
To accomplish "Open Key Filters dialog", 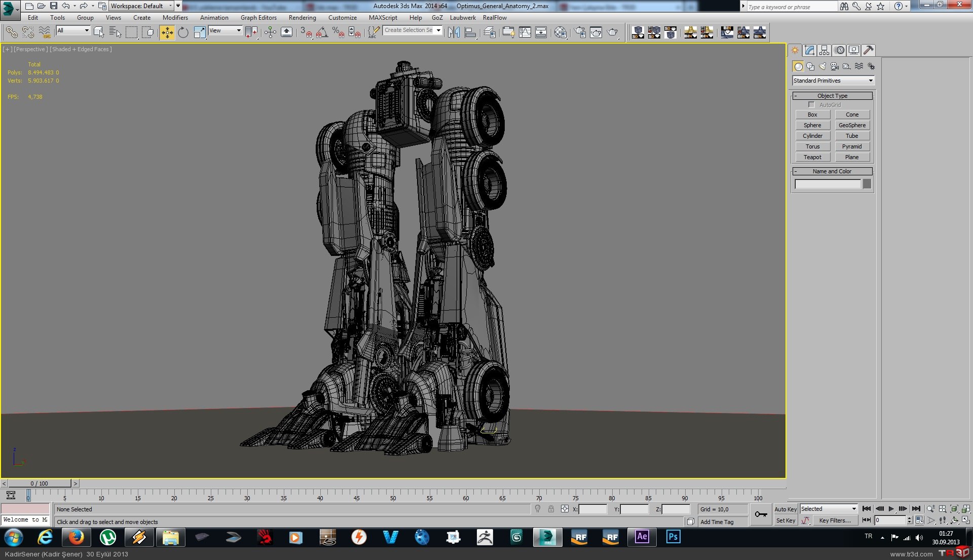I will [x=835, y=520].
